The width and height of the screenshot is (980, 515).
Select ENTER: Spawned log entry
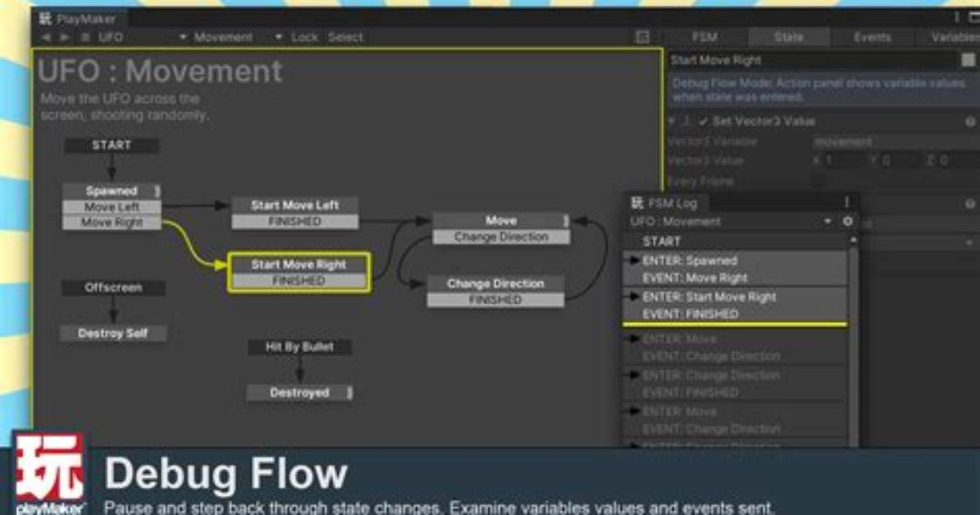coord(735,260)
